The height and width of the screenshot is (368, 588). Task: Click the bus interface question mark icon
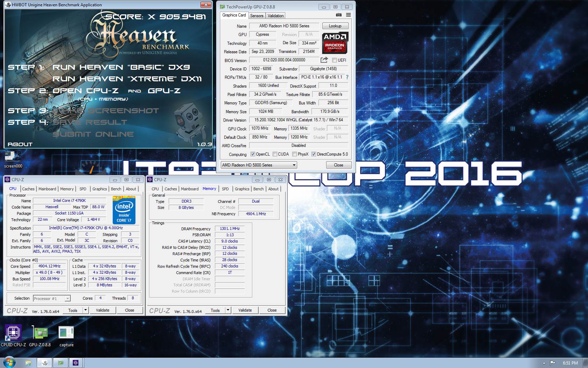(347, 77)
